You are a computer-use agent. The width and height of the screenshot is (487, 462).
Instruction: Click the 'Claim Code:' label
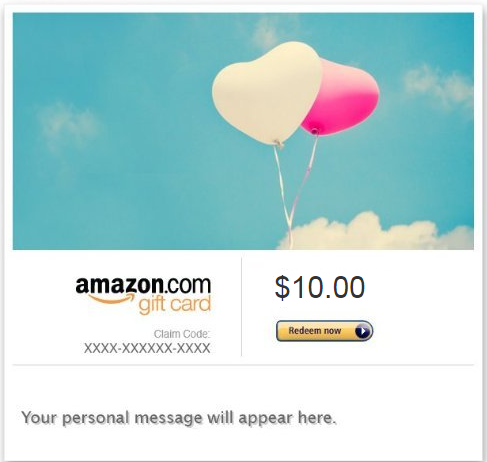[x=182, y=334]
